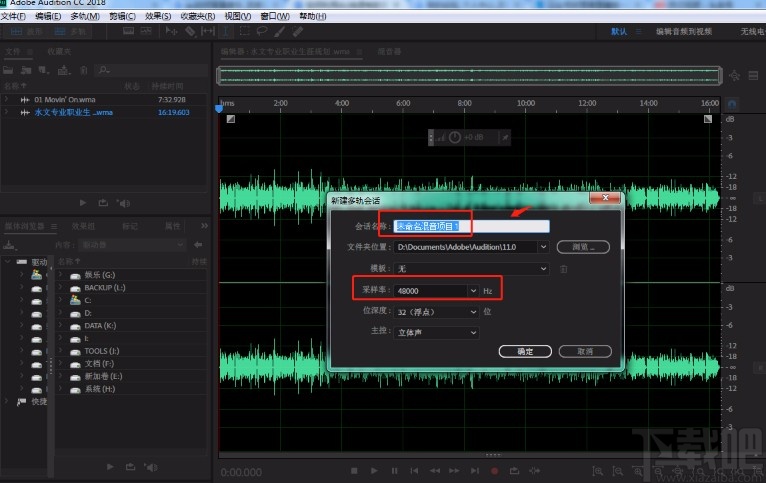Expand the TOOLS (J:) drive
The height and width of the screenshot is (483, 766).
[61, 351]
